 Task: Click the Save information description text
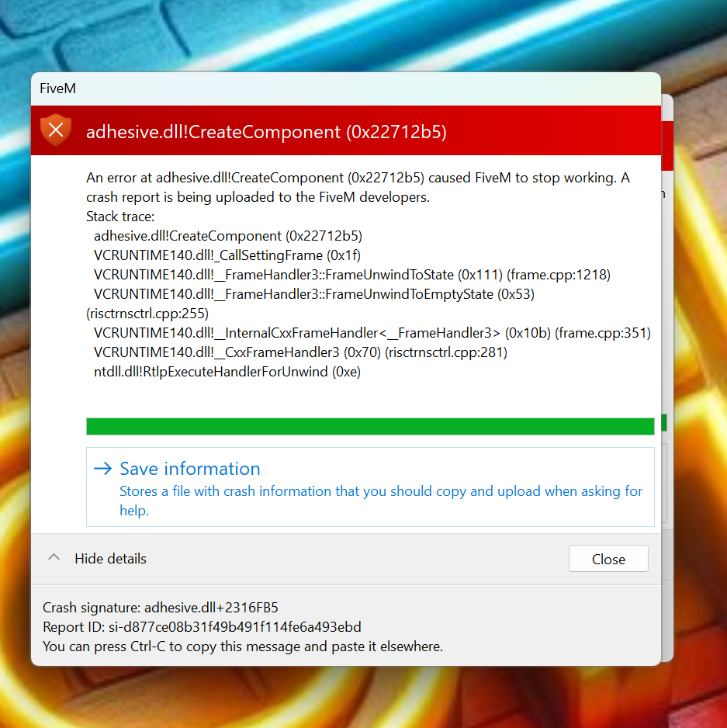(x=381, y=501)
